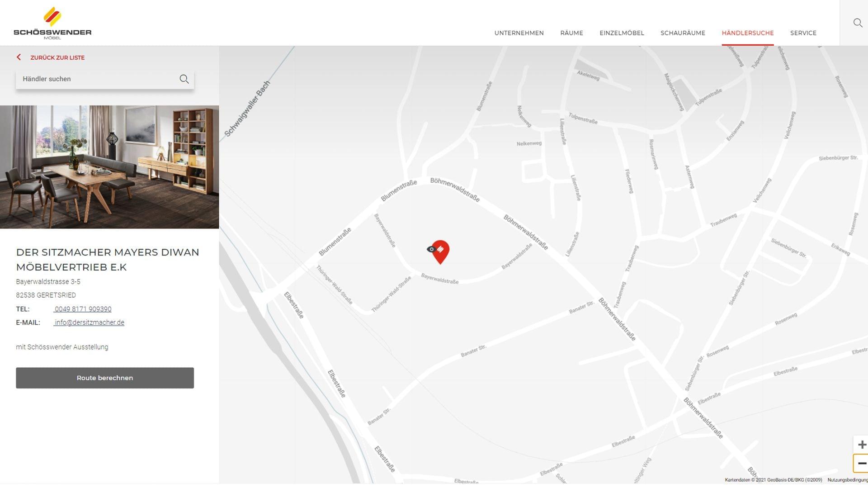This screenshot has width=868, height=493.
Task: Click the info@dersitzmacher.de email link
Action: (89, 322)
